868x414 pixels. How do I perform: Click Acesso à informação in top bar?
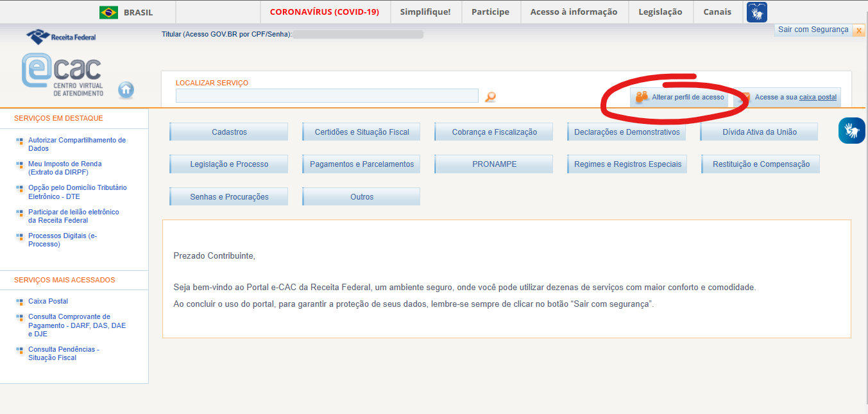[574, 12]
